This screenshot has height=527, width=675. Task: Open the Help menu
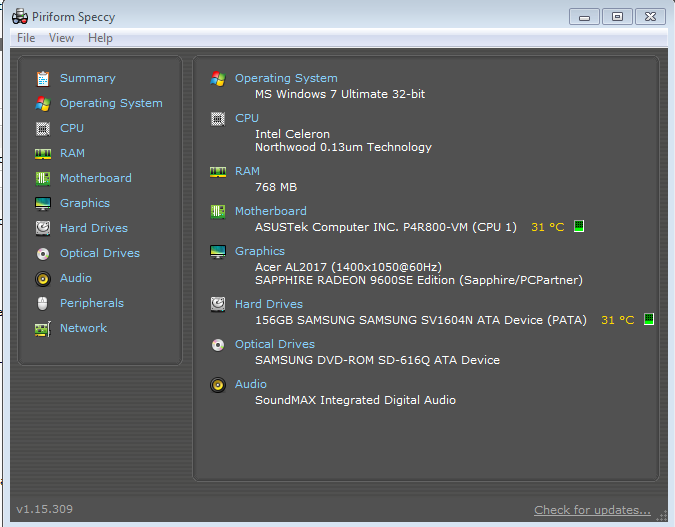100,38
